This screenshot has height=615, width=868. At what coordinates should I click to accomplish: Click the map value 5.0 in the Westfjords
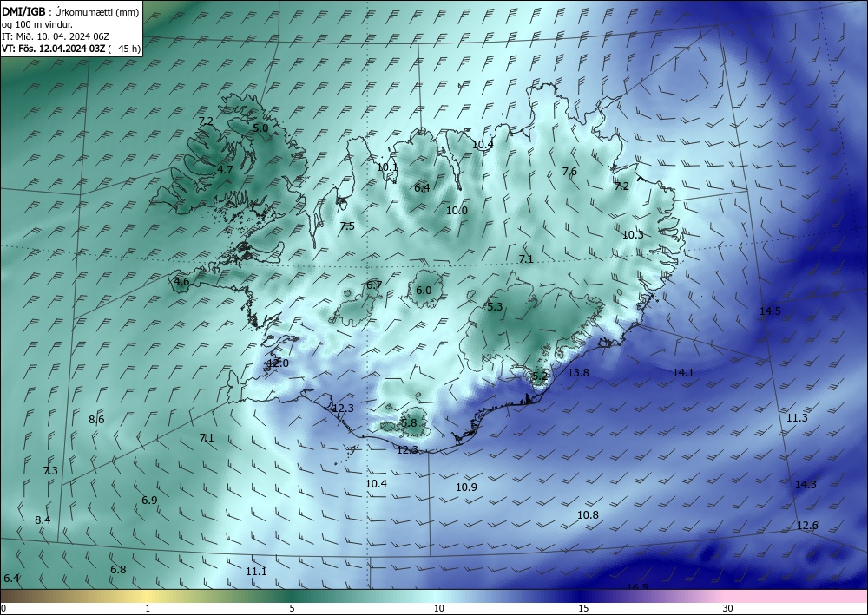[x=260, y=128]
